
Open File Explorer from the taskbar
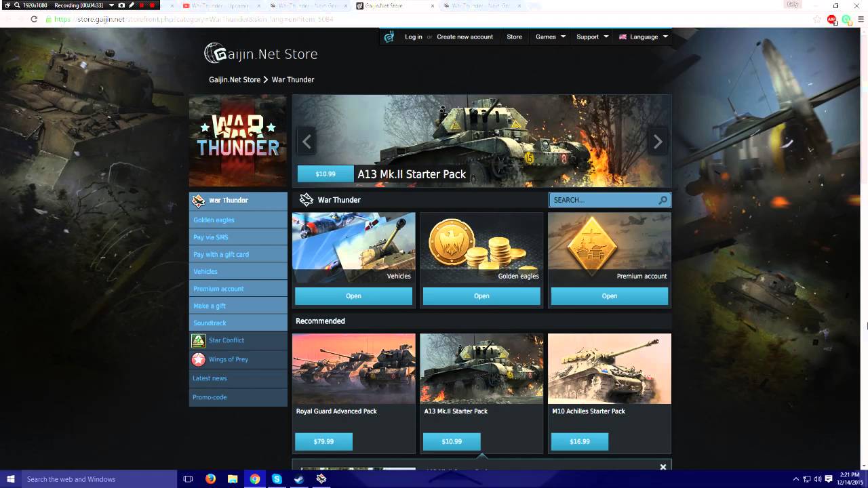[x=233, y=479]
